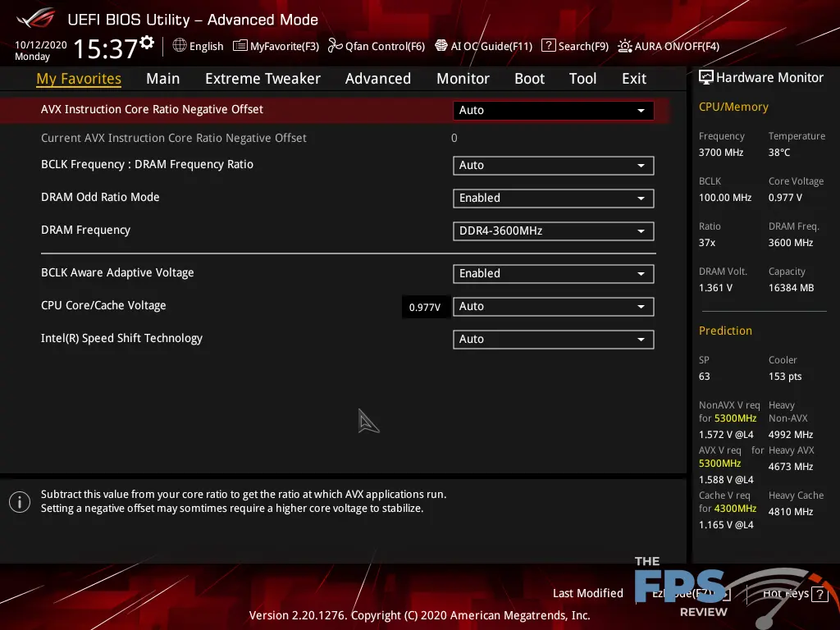Click the Hardware Monitor screen icon
Screen dimensions: 840x630
coord(706,77)
